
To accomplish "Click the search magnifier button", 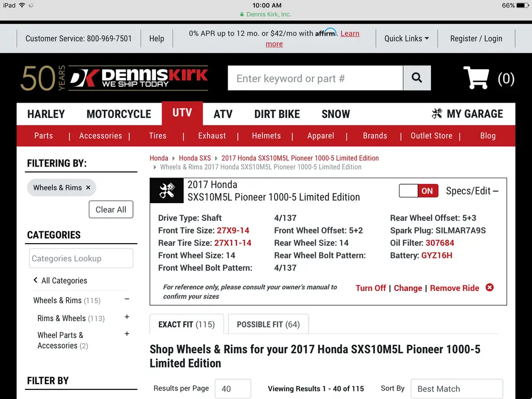I will pos(417,78).
